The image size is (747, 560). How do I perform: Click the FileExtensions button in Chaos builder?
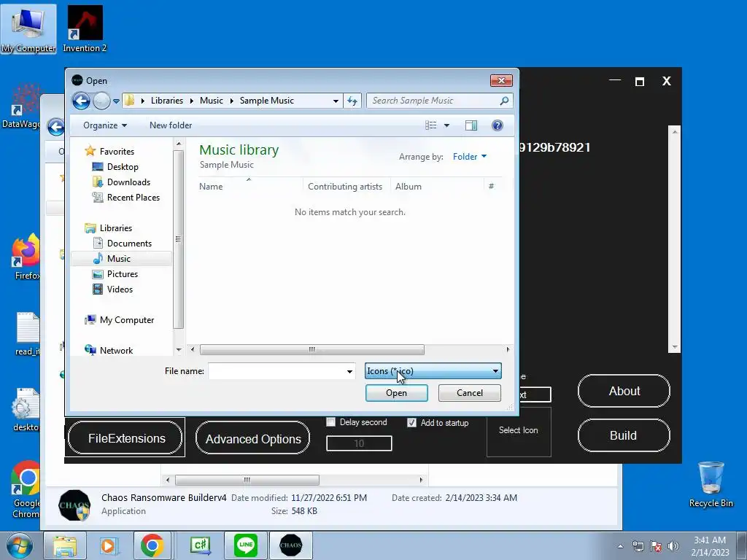point(125,438)
